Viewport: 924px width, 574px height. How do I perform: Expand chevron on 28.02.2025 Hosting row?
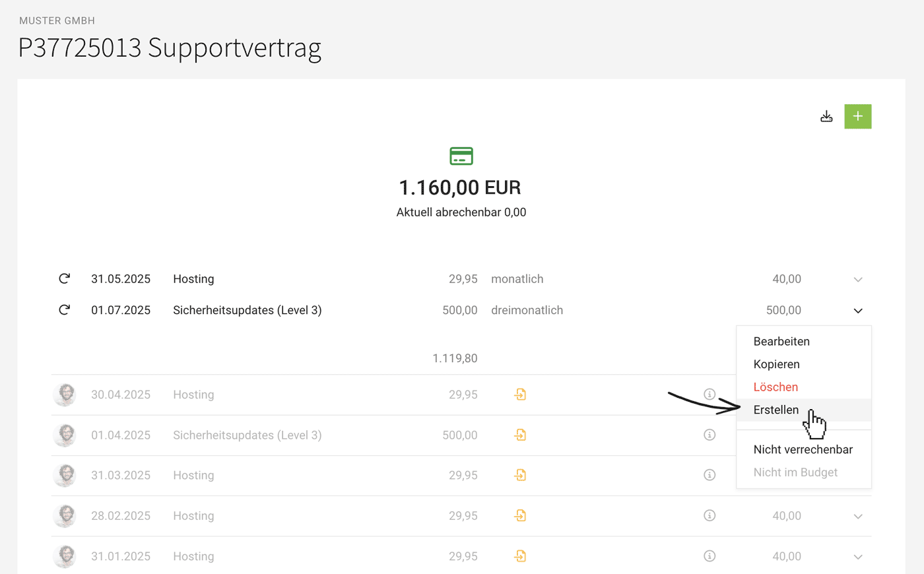pyautogui.click(x=858, y=517)
